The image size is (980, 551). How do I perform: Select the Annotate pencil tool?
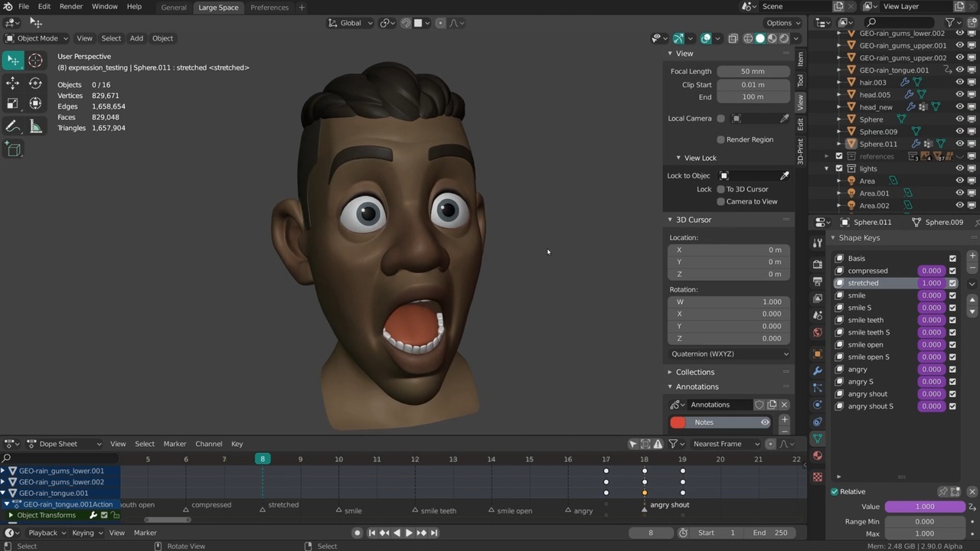pyautogui.click(x=13, y=126)
